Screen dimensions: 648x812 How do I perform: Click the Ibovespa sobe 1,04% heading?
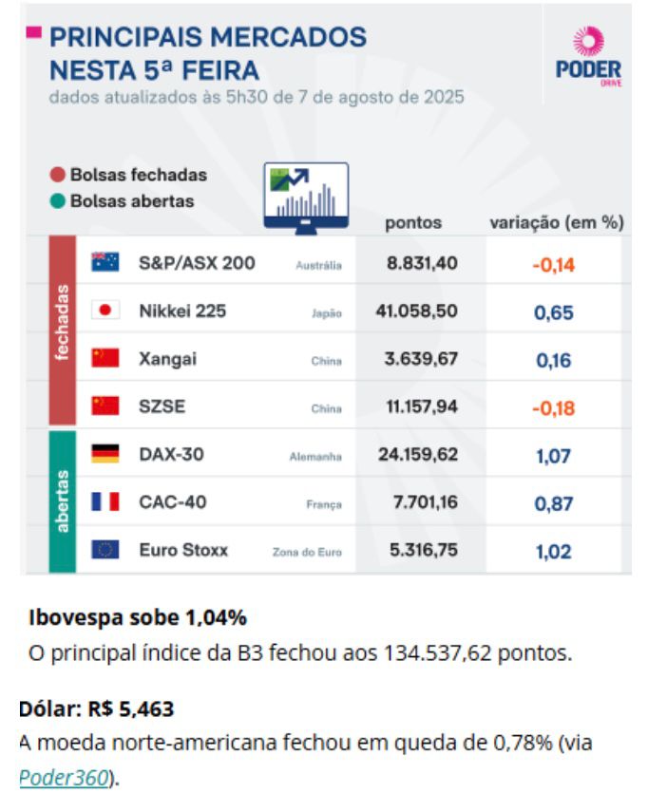[x=138, y=618]
